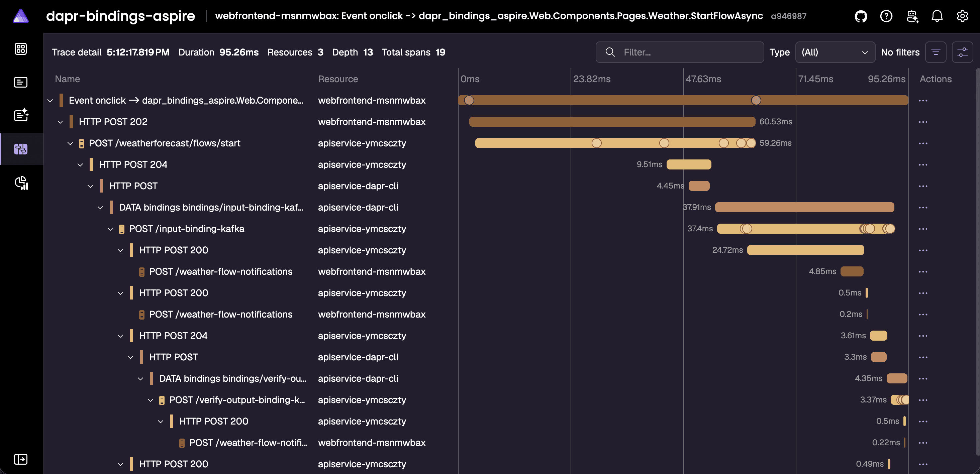Click the 59.26ms span duration bar
Viewport: 980px width, 474px height.
coord(615,143)
